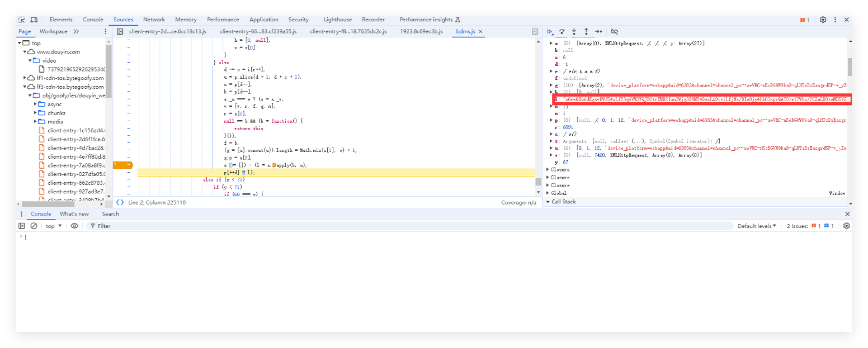The image size is (868, 348).
Task: Expand the chunks folder
Action: [x=36, y=113]
